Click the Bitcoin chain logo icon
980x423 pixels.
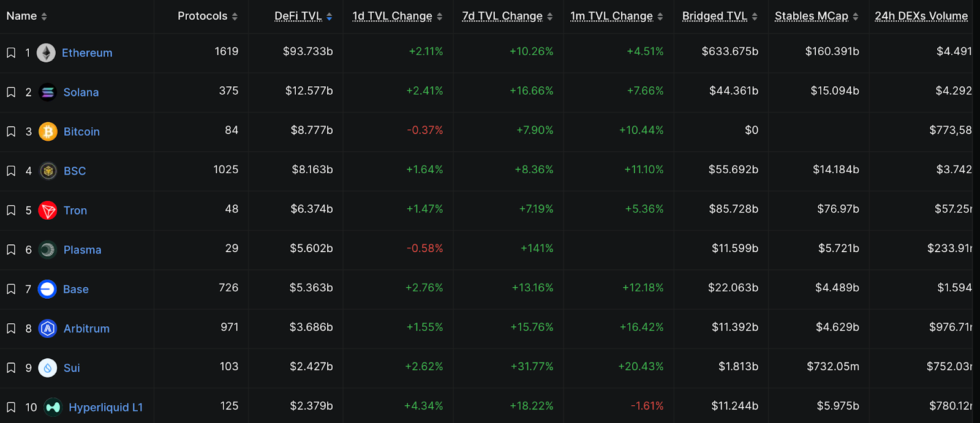48,132
